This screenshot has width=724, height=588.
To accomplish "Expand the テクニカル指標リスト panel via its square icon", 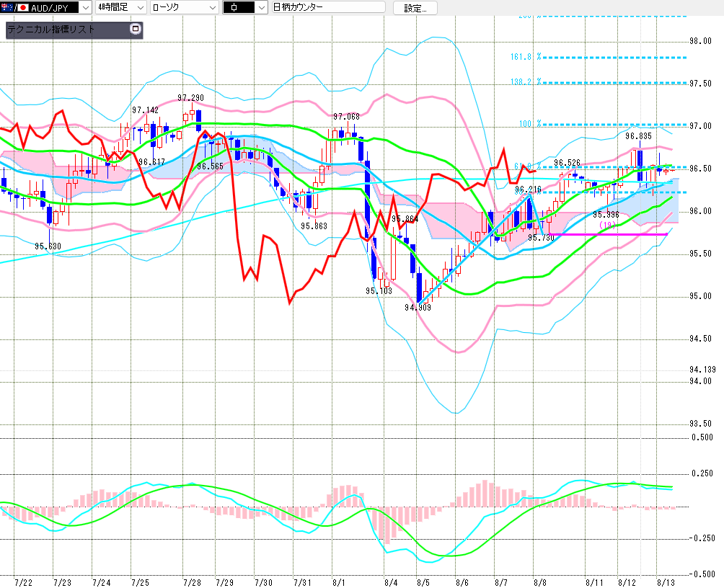I will coord(136,29).
